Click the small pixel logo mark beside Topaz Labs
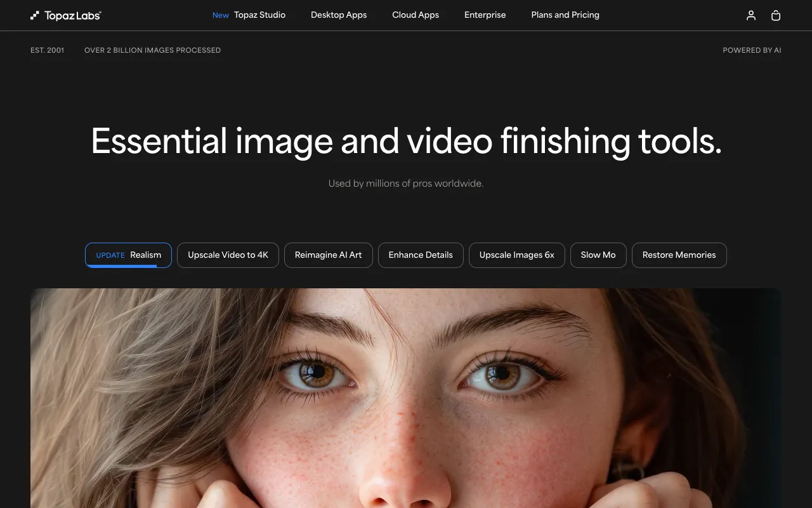Screen dimensions: 812x508 (34, 15)
